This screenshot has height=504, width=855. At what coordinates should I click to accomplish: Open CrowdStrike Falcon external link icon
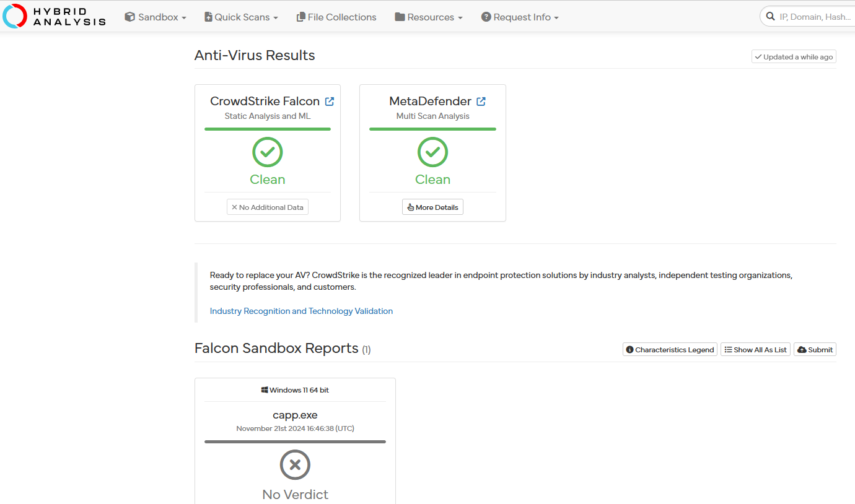(330, 102)
